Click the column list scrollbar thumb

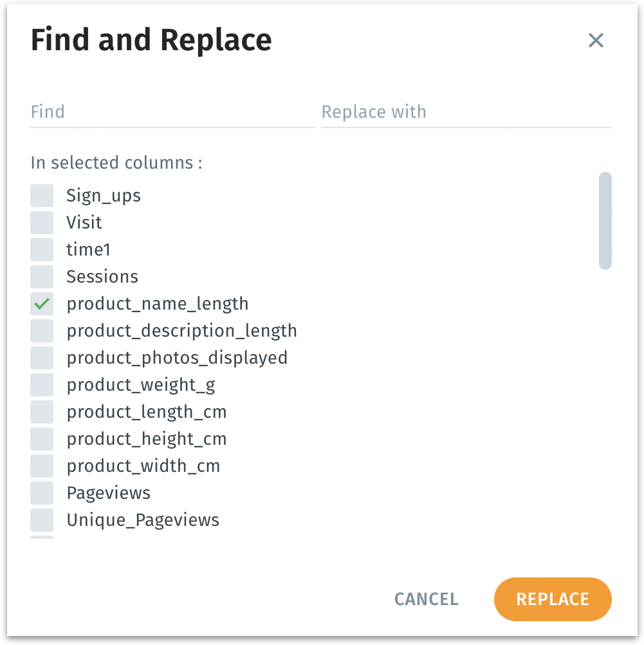pyautogui.click(x=605, y=220)
